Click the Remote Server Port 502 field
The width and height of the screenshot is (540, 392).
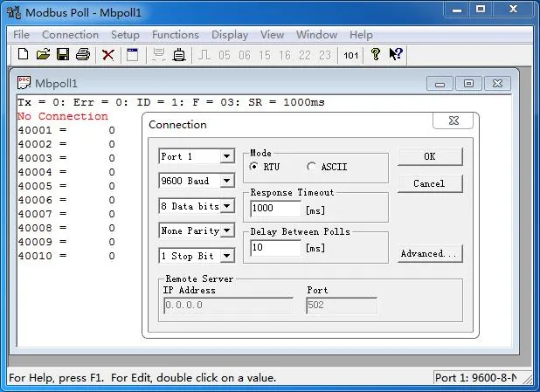click(342, 306)
